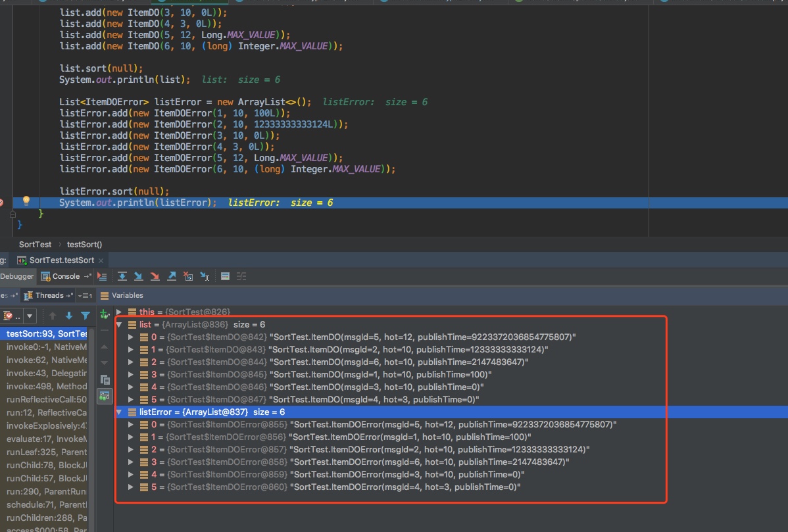The width and height of the screenshot is (788, 532).
Task: Click New Watch plus icon
Action: click(x=105, y=316)
